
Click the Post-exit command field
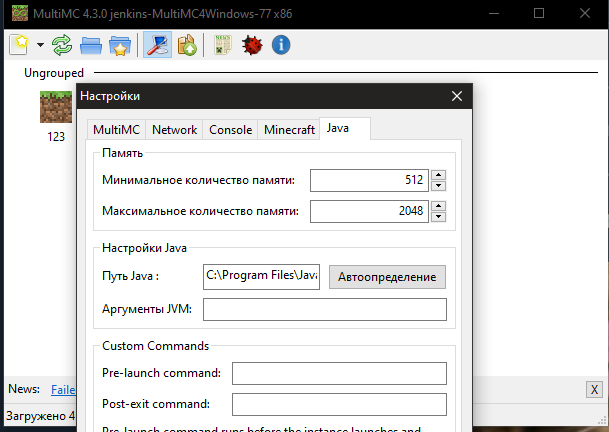(339, 404)
